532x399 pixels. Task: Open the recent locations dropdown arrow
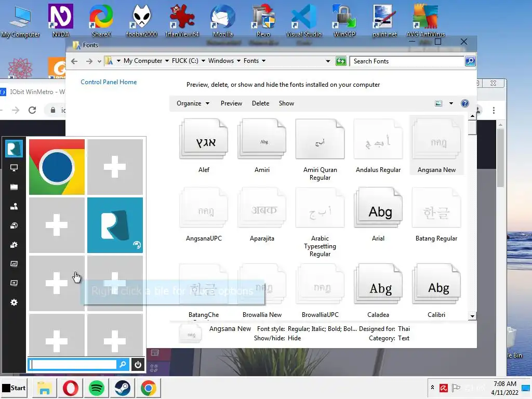pos(99,61)
